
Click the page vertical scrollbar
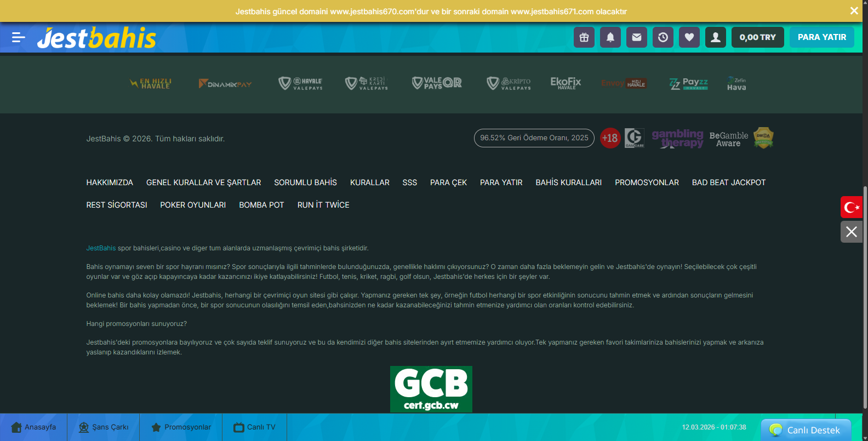click(865, 296)
